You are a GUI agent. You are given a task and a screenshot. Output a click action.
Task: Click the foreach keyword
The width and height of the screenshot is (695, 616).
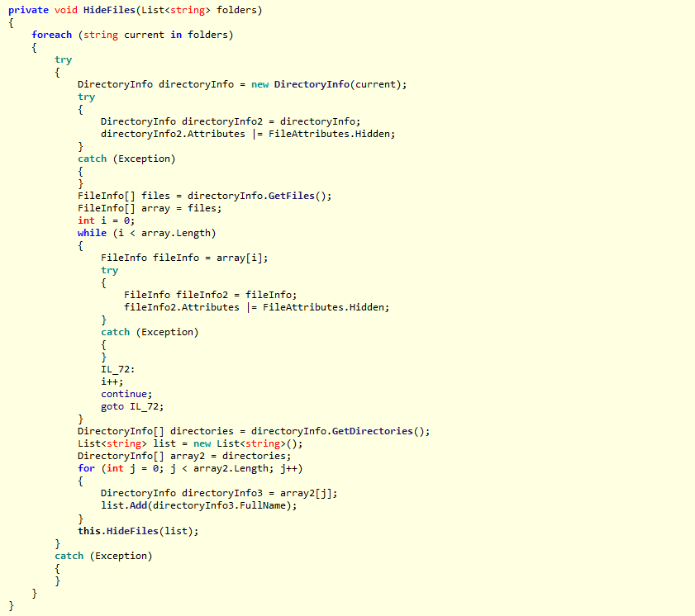[51, 35]
